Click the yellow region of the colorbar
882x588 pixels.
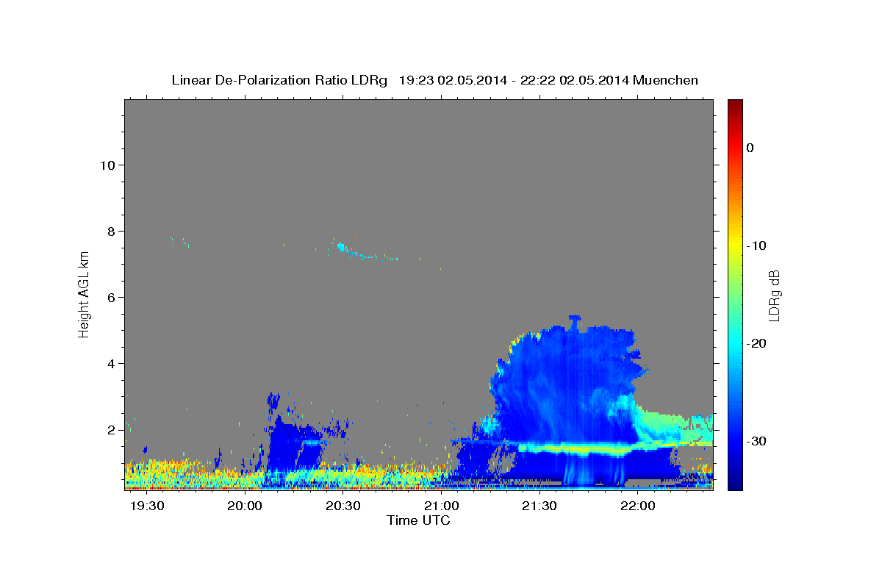(x=735, y=245)
